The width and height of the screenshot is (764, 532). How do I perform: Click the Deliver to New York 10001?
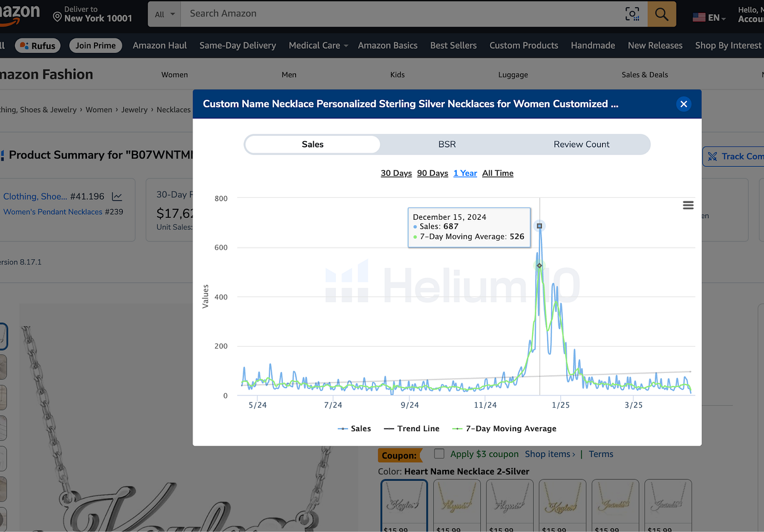click(92, 14)
